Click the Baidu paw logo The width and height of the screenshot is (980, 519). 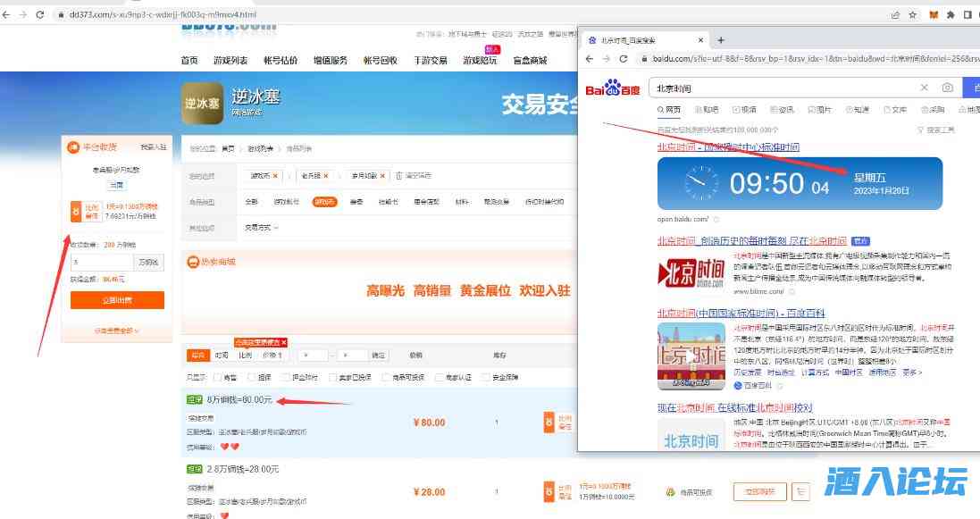[x=613, y=88]
